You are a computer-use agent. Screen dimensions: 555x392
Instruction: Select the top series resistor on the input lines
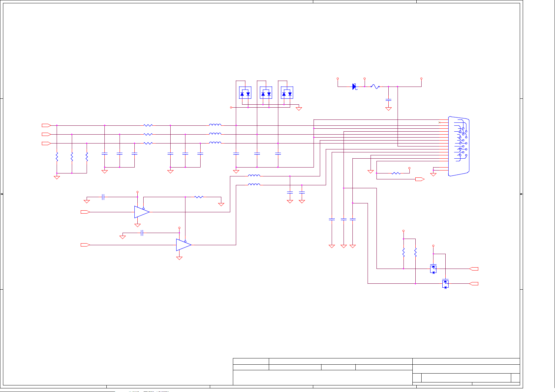148,125
